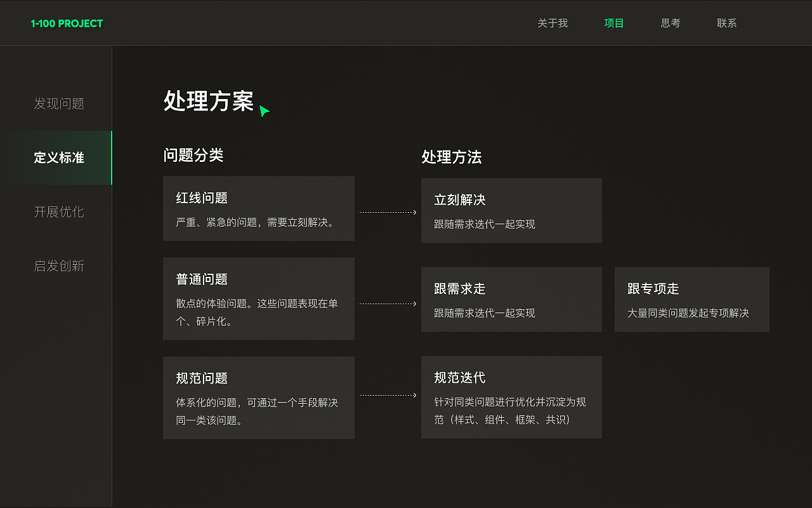The width and height of the screenshot is (812, 508).
Task: Select the 规范问题 card
Action: point(259,397)
